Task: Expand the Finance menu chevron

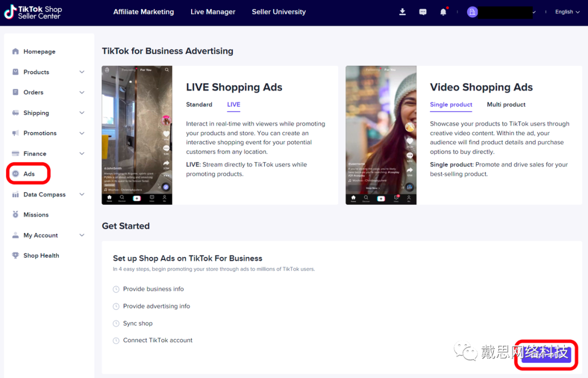Action: pyautogui.click(x=82, y=154)
